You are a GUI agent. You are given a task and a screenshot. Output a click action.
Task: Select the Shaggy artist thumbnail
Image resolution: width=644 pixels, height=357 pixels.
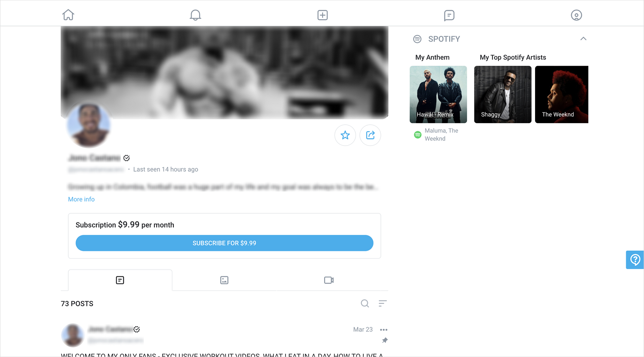(503, 94)
